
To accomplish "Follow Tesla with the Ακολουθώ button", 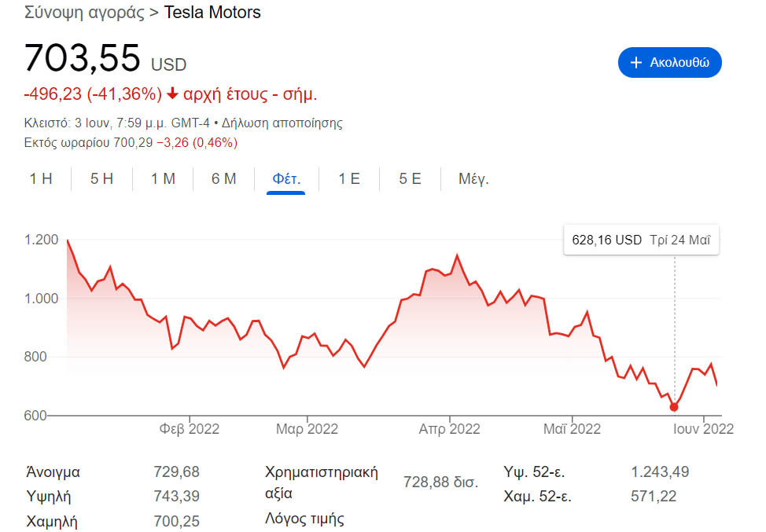I will (670, 63).
